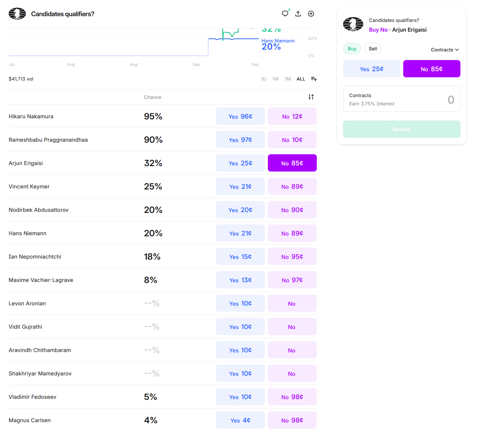
Task: Toggle the Sell mode pill
Action: point(373,49)
